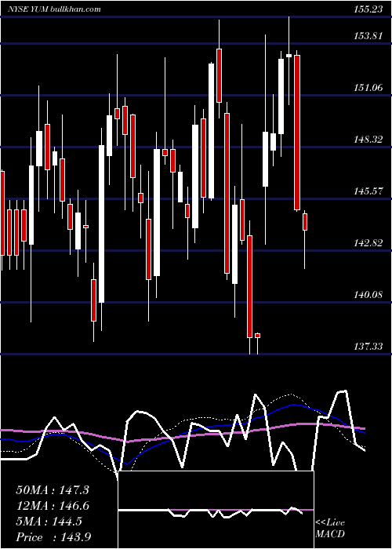Select the 140.08 price axis label

click(x=368, y=295)
